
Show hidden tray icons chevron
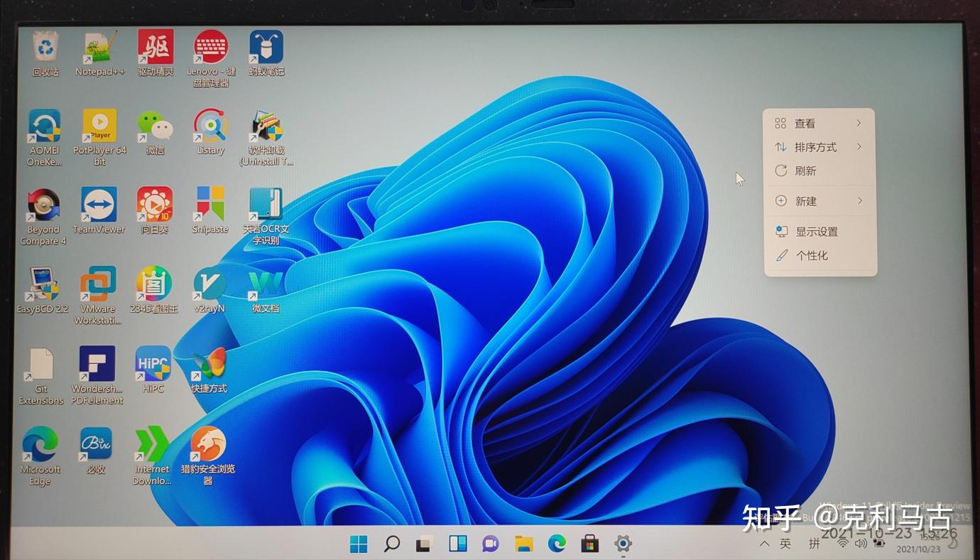coord(764,544)
